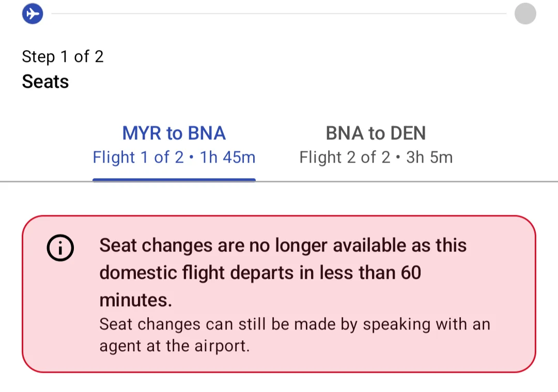The width and height of the screenshot is (558, 392).
Task: Click the "3h 5m" flight duration
Action: point(429,157)
